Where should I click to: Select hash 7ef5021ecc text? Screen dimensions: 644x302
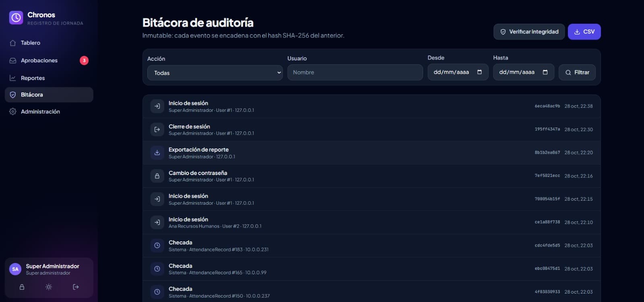click(547, 176)
